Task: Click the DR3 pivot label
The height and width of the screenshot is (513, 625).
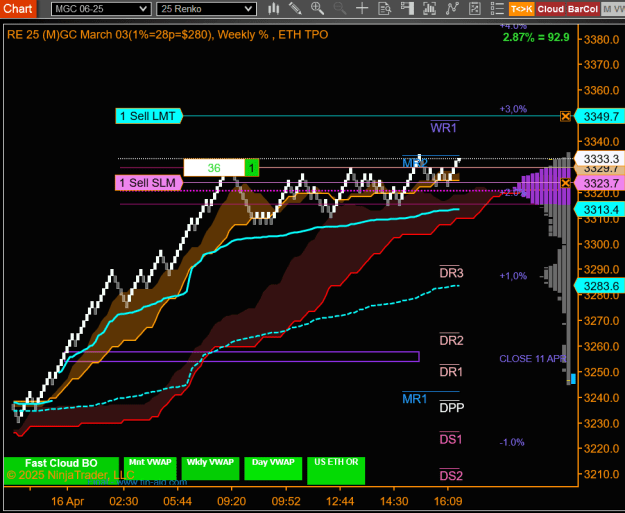Action: coord(451,273)
